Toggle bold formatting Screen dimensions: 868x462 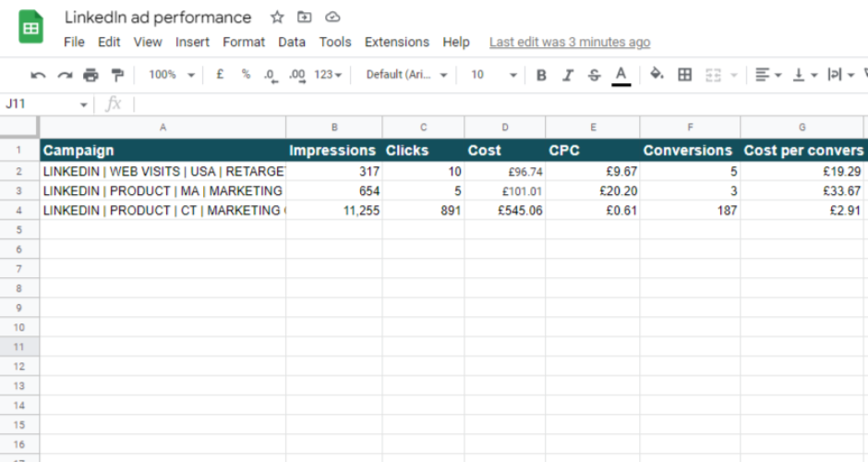(x=541, y=75)
